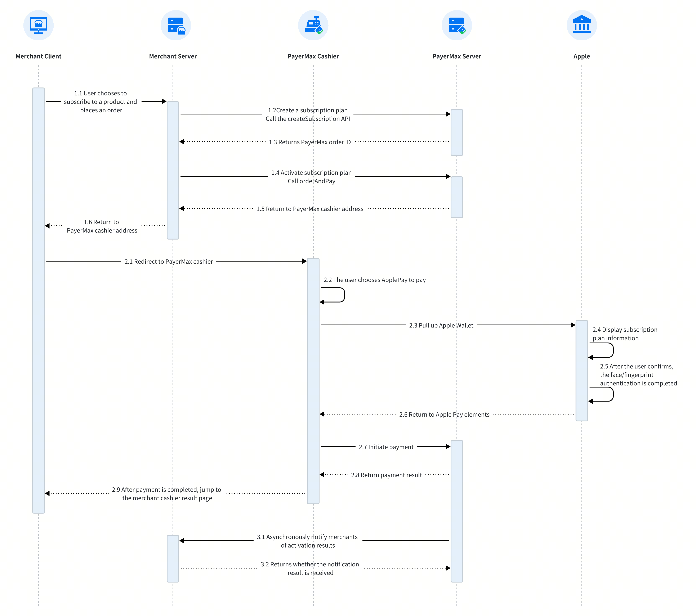
Task: Click the PayerMax Cashier register icon
Action: pyautogui.click(x=313, y=25)
